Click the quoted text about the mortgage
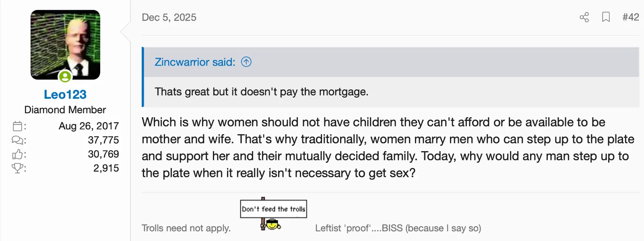644x241 pixels. pyautogui.click(x=262, y=92)
